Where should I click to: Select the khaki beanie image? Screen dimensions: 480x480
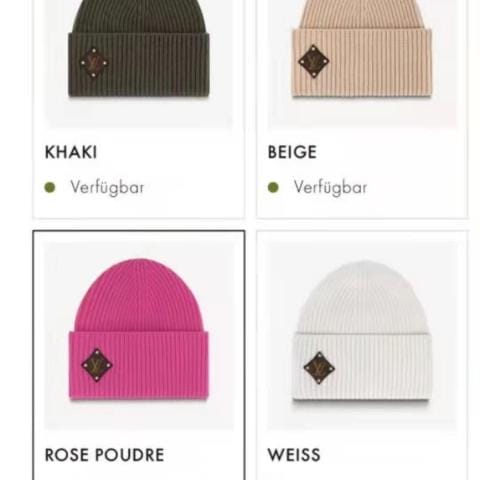(139, 49)
